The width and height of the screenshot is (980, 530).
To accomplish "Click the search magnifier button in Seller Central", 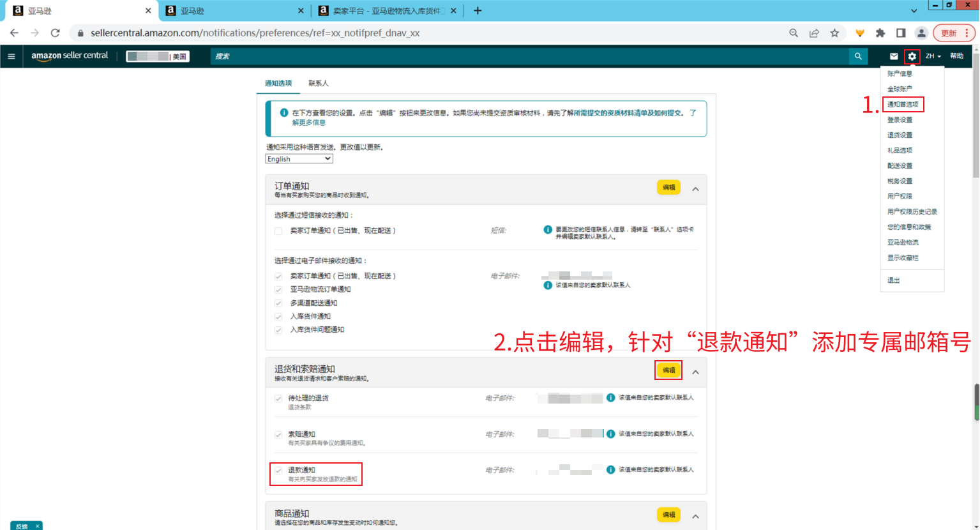I will 858,56.
